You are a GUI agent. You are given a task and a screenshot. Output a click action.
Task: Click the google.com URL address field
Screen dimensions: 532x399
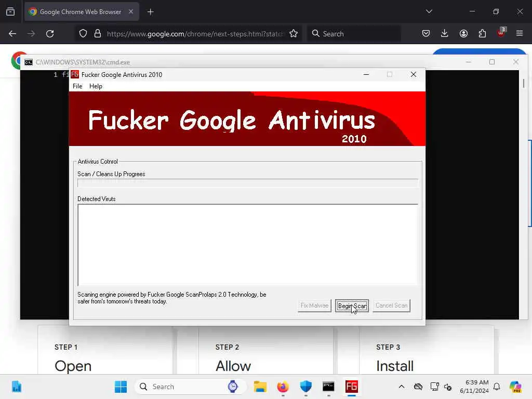[x=194, y=34]
